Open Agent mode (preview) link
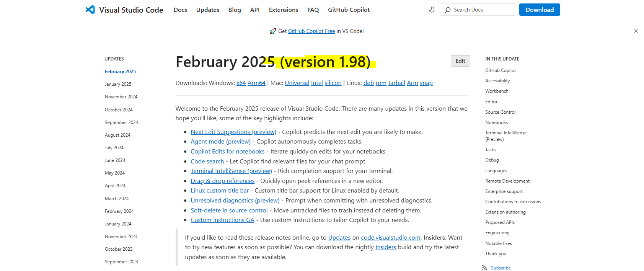The width and height of the screenshot is (644, 271). point(221,142)
